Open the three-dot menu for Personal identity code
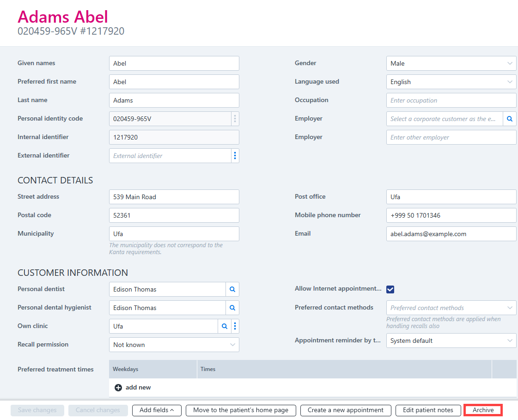Screen dimensions: 518x420 [x=235, y=119]
